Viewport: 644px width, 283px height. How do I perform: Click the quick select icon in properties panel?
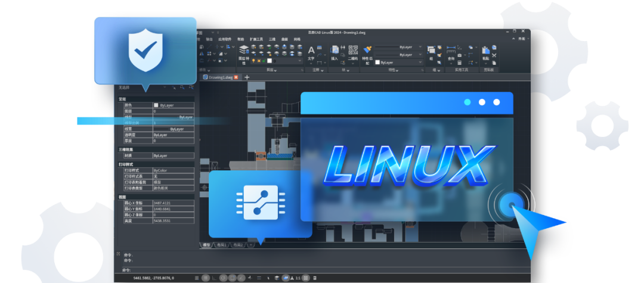pos(191,88)
